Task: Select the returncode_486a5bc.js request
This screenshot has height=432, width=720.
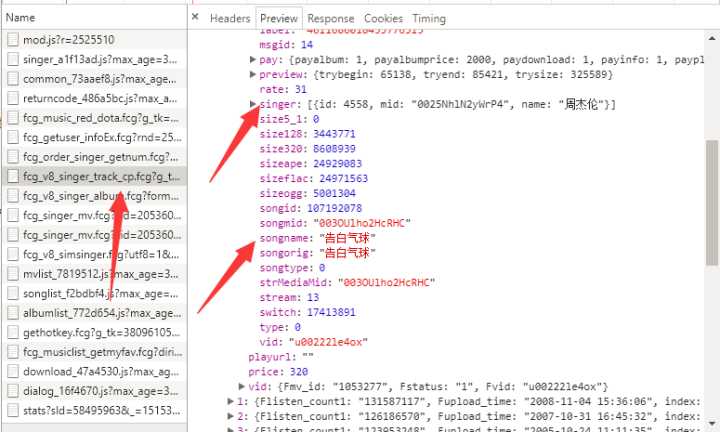Action: (94, 98)
